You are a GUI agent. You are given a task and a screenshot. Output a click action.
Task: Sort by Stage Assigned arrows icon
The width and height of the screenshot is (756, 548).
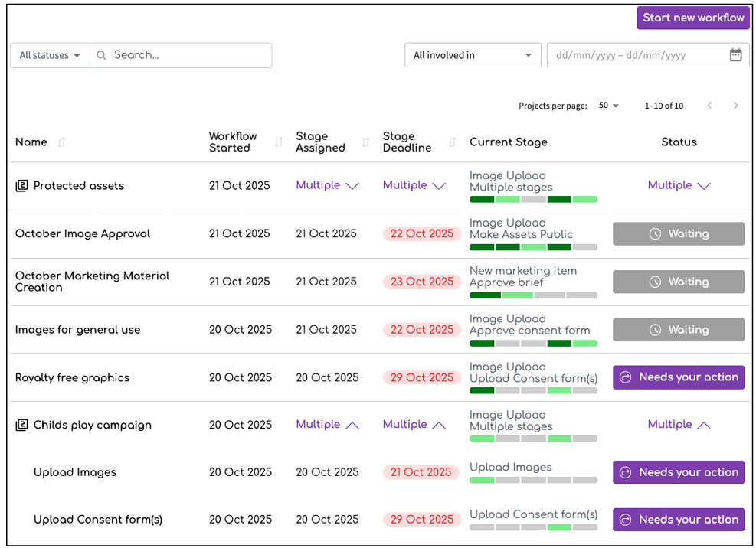point(365,142)
